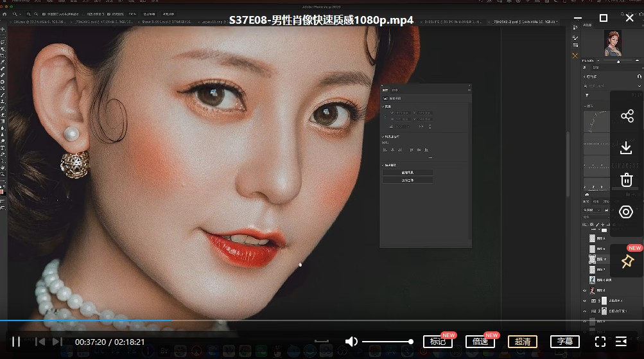Toggle subtitles with the 字幕 button
The height and width of the screenshot is (359, 644).
pos(565,342)
